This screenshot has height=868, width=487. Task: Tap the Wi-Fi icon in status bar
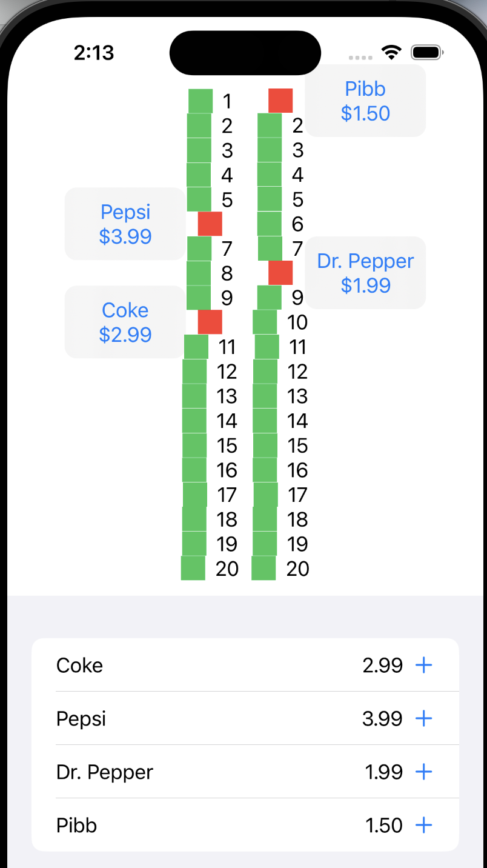(x=393, y=53)
